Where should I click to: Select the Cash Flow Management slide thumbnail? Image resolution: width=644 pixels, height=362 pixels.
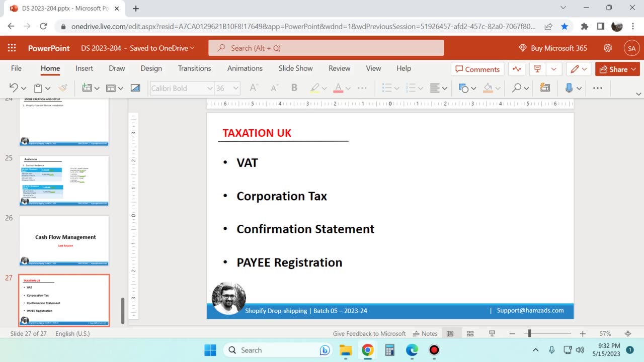coord(64,240)
